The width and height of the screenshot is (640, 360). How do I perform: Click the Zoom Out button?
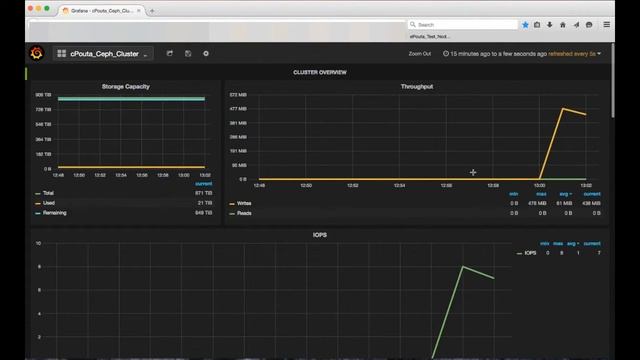click(x=420, y=54)
